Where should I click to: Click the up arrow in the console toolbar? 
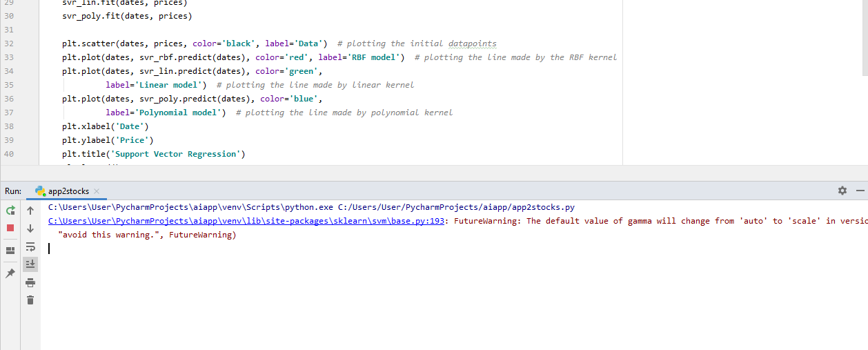[30, 210]
